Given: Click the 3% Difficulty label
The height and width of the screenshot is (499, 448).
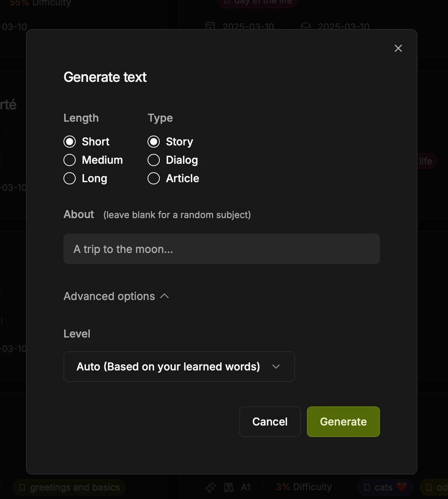Looking at the screenshot, I should 304,487.
